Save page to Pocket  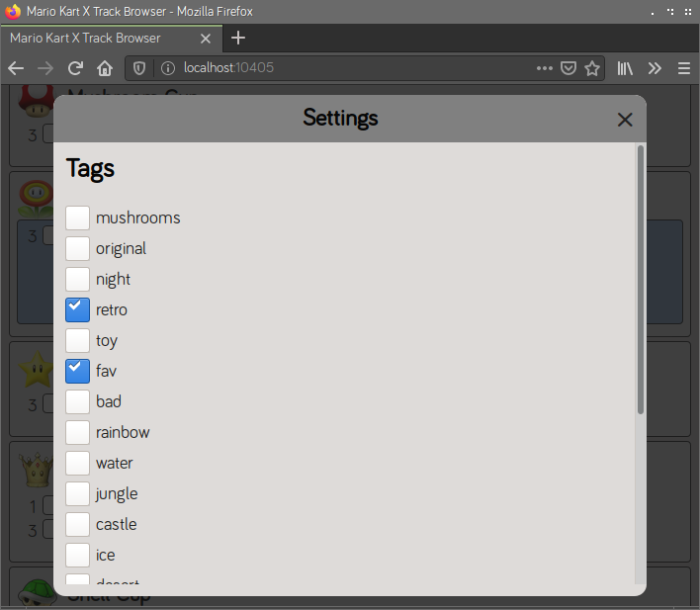(568, 68)
